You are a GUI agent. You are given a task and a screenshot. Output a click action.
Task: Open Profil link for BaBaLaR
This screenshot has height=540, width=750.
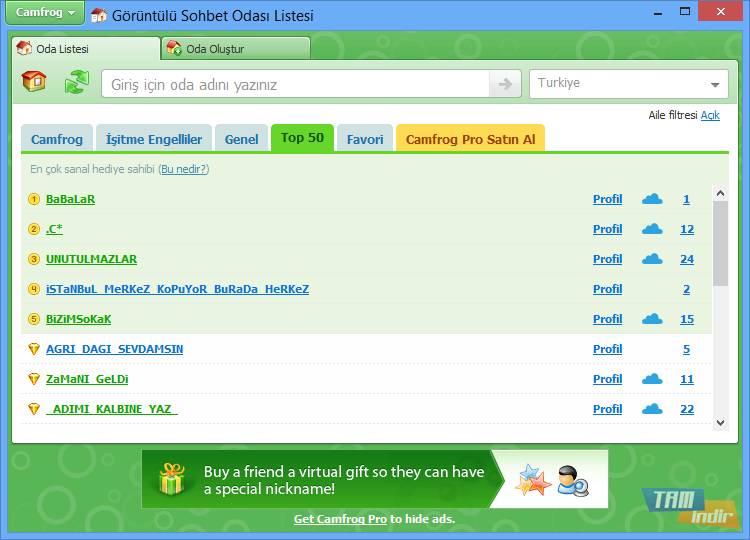607,199
